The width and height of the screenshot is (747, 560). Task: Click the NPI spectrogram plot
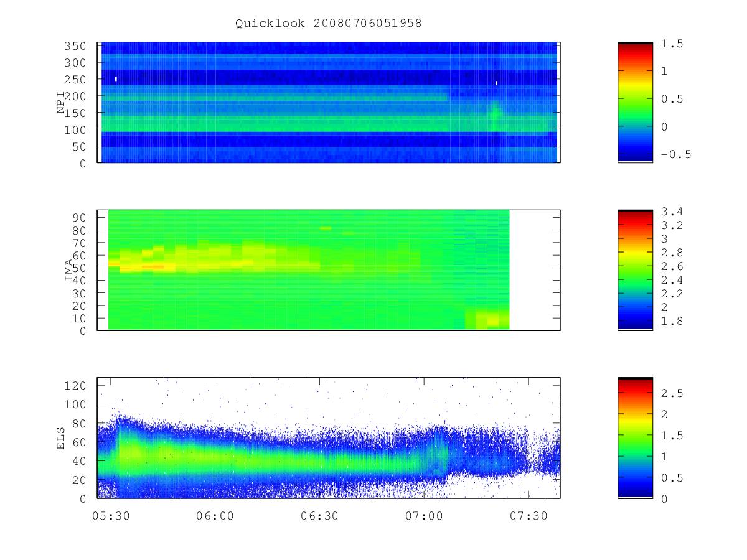[x=329, y=103]
